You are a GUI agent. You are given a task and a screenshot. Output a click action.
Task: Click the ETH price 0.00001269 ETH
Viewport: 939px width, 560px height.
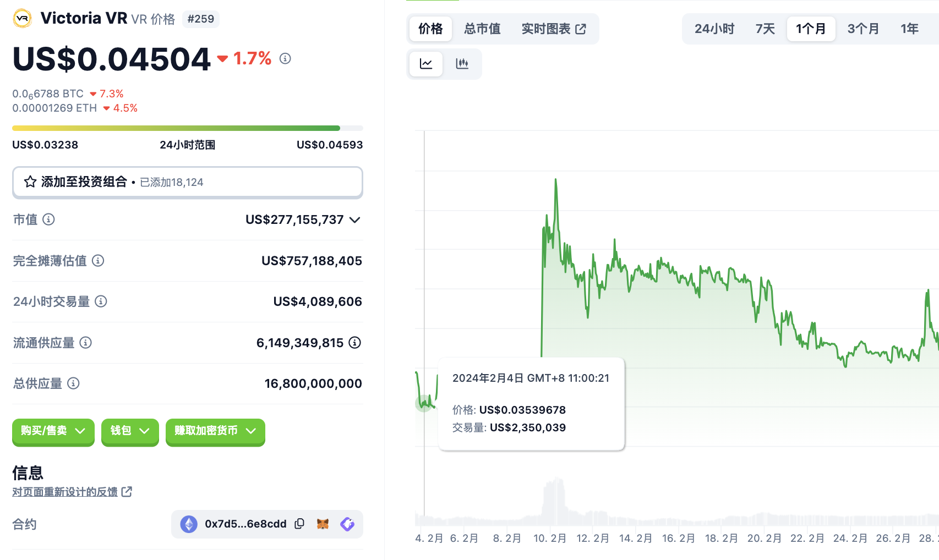click(54, 108)
